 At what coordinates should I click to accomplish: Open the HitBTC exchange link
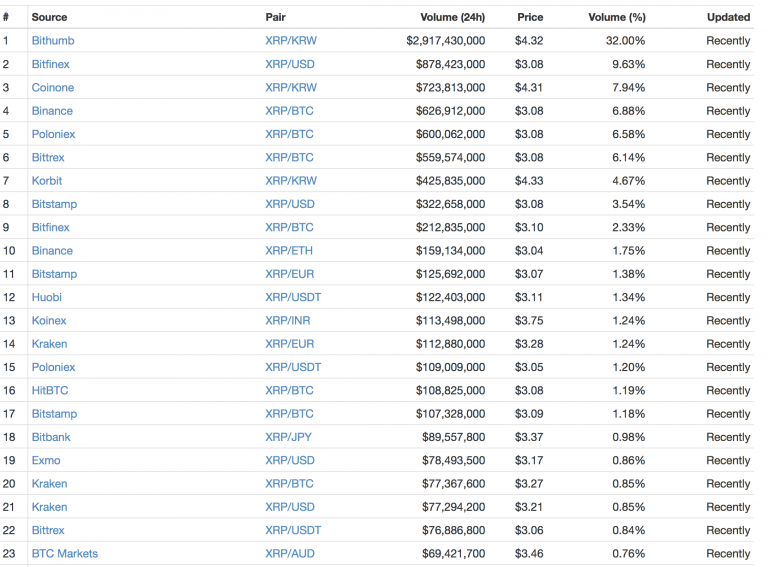pyautogui.click(x=50, y=391)
